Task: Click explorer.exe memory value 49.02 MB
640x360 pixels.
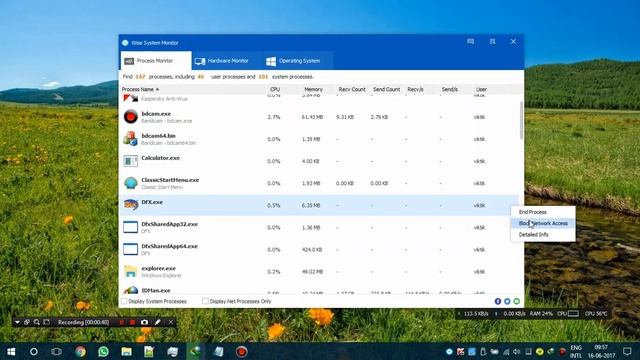Action: pos(312,272)
